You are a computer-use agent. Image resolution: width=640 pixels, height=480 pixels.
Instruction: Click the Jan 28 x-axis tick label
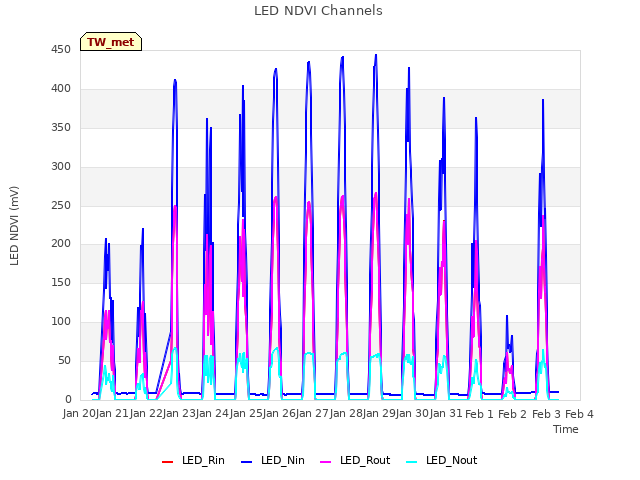346,414
